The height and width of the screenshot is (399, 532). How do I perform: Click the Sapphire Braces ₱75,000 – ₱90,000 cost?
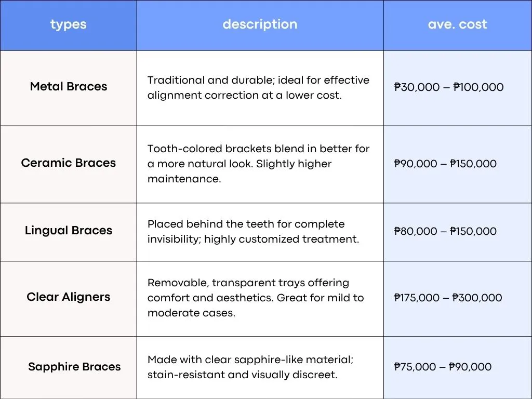[x=443, y=367]
